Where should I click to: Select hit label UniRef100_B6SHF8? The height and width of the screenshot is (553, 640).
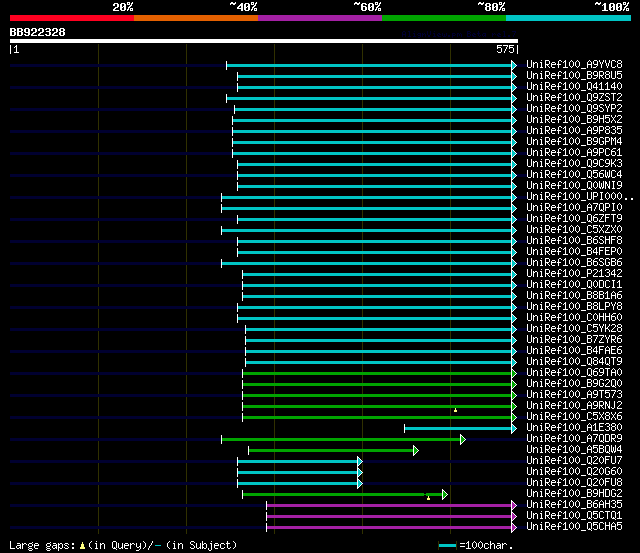pos(574,241)
